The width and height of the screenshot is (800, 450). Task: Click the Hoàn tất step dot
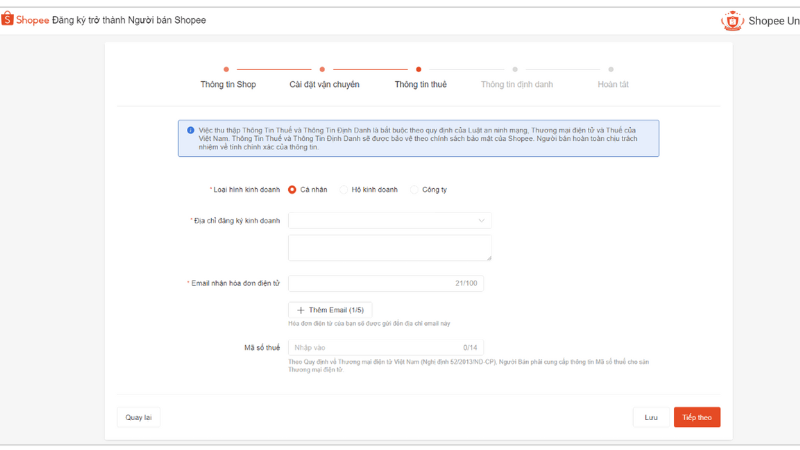611,69
